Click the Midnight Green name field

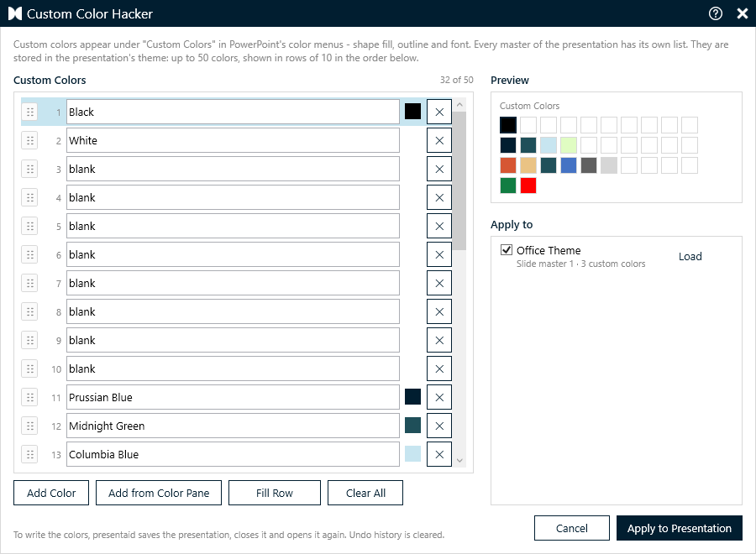coord(233,426)
